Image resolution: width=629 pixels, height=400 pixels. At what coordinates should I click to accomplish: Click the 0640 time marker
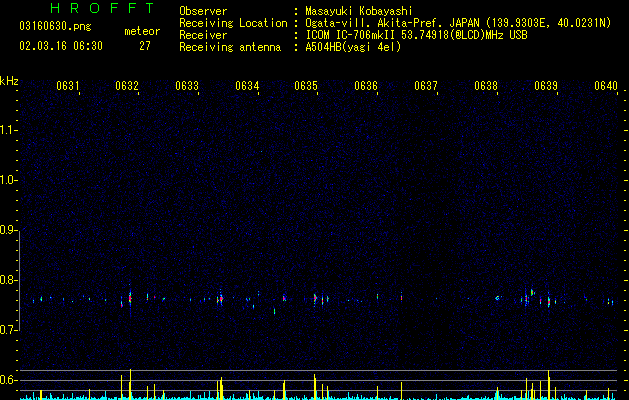[606, 86]
